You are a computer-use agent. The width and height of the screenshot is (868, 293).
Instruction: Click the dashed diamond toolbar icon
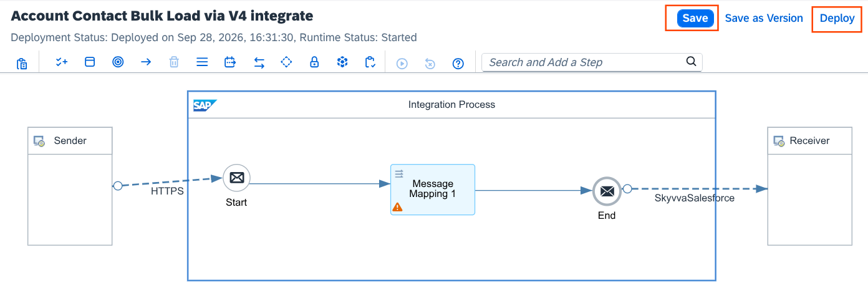pyautogui.click(x=286, y=62)
